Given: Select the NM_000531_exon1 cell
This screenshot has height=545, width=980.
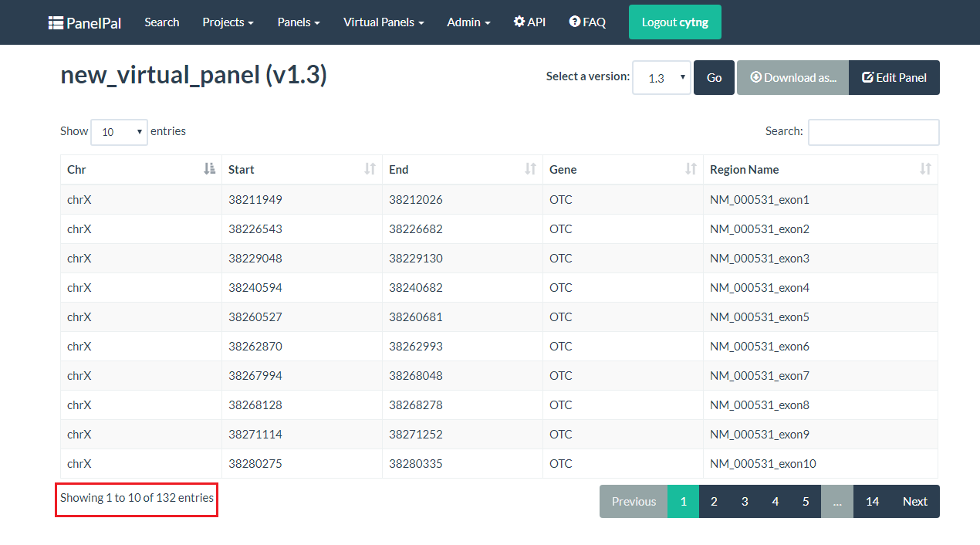Looking at the screenshot, I should [x=820, y=200].
